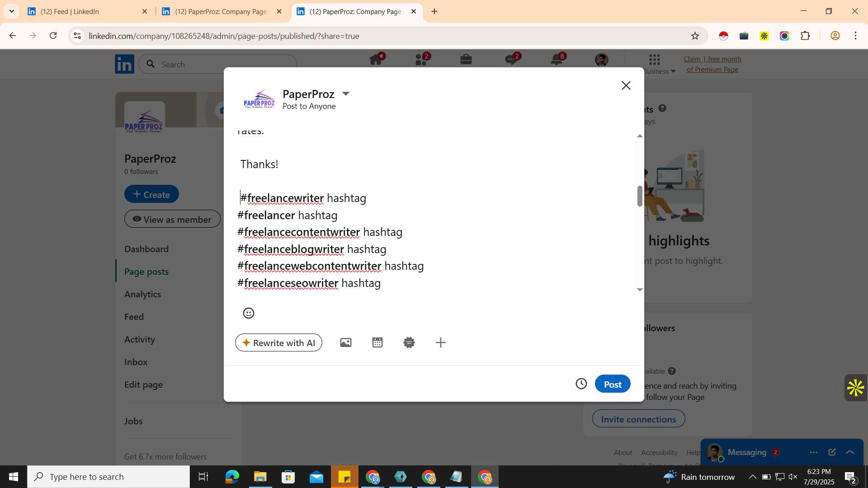868x488 pixels.
Task: Toggle volume mute icon in tray
Action: point(793,477)
